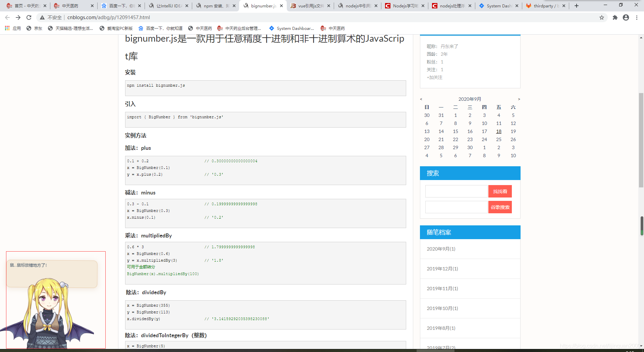Focus the 找找看 search input field

pyautogui.click(x=456, y=191)
